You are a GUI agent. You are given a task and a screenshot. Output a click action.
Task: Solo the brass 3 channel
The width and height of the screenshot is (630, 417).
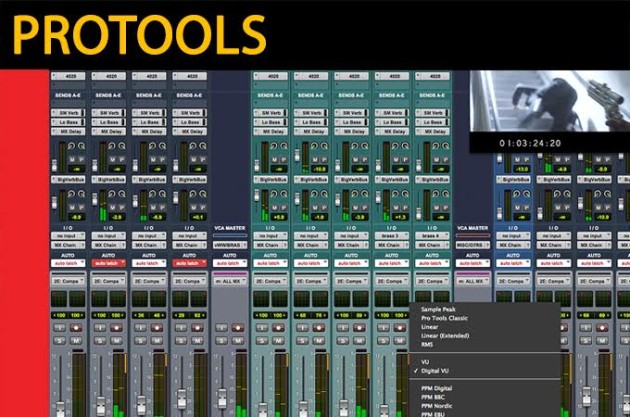click(383, 341)
